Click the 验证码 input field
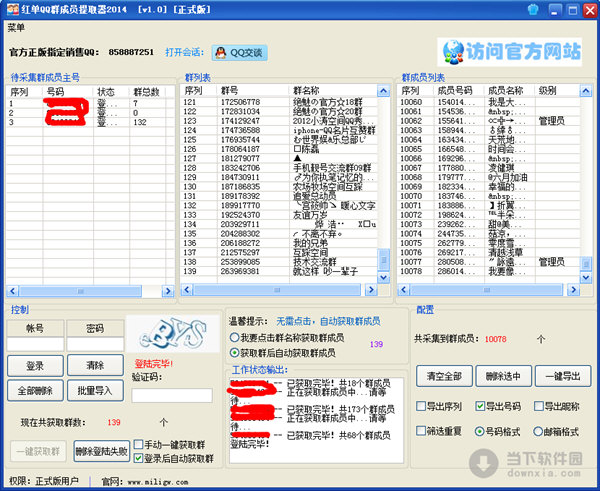The width and height of the screenshot is (600, 491). (172, 395)
